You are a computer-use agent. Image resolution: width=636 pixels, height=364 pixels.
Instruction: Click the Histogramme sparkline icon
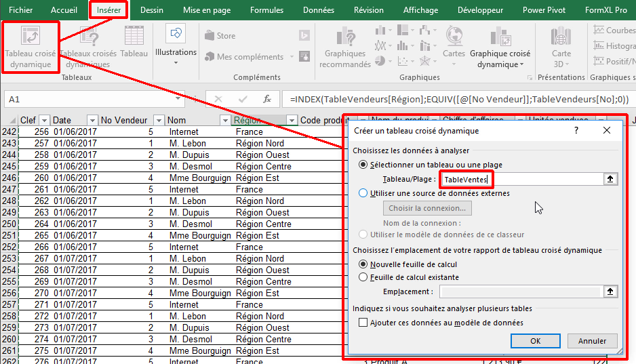(x=599, y=45)
